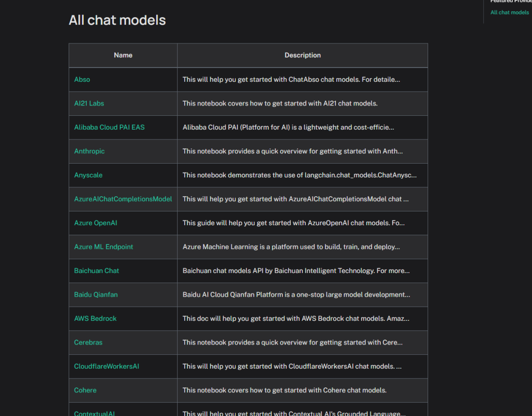Viewport: 532px width, 416px height.
Task: Click the AWS Bedrock link
Action: (x=95, y=318)
